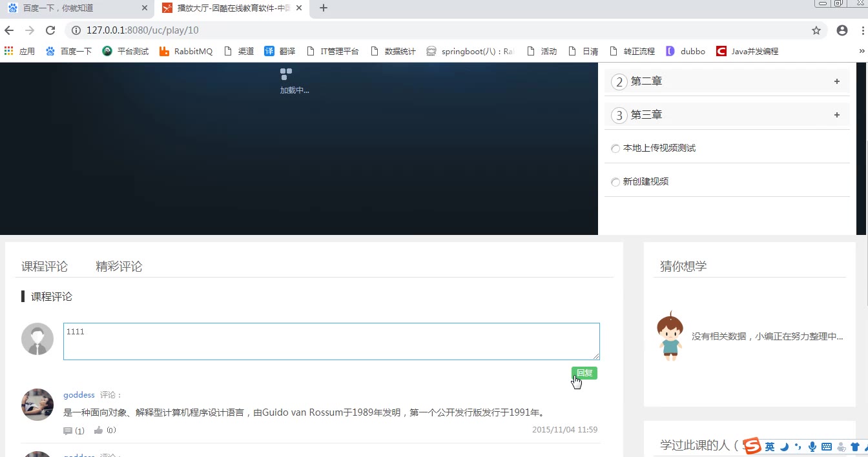Close the 百度一下 browser tab
The width and height of the screenshot is (868, 457).
(144, 8)
